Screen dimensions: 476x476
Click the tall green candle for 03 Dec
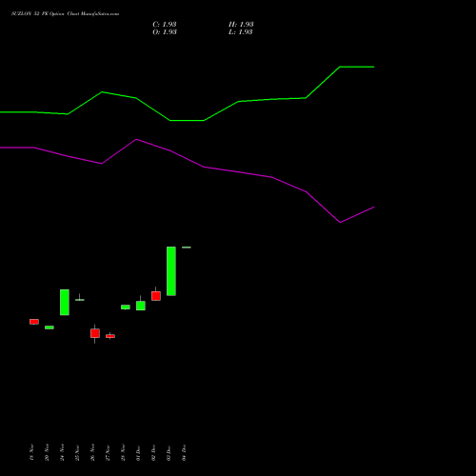(171, 271)
